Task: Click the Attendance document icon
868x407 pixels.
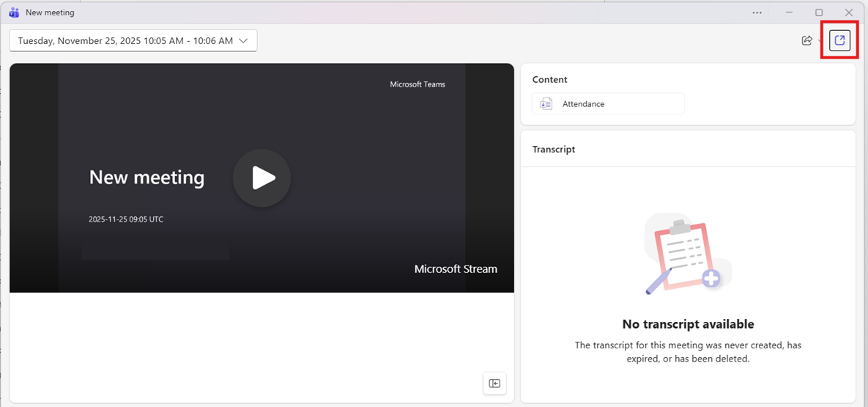Action: pos(546,104)
